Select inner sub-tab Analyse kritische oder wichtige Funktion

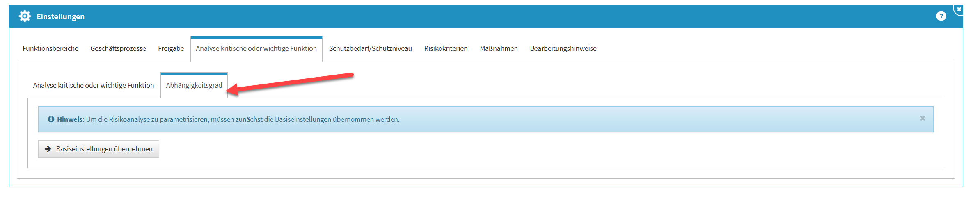pyautogui.click(x=94, y=85)
